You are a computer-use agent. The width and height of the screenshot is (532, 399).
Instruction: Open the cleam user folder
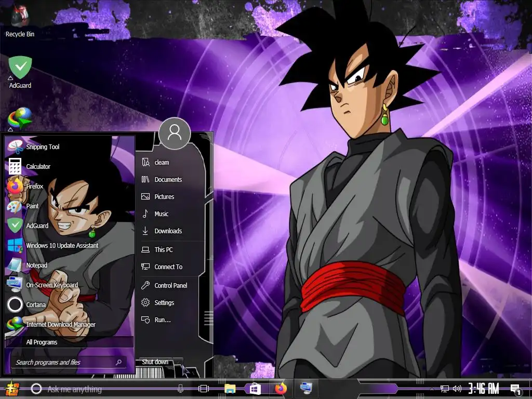pos(171,162)
